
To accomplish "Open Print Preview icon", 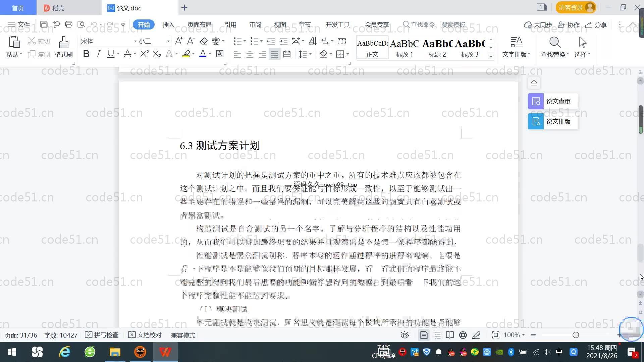I will [x=81, y=24].
